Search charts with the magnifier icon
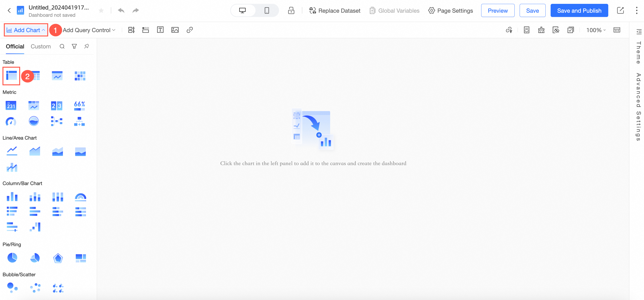The image size is (644, 300). click(62, 47)
